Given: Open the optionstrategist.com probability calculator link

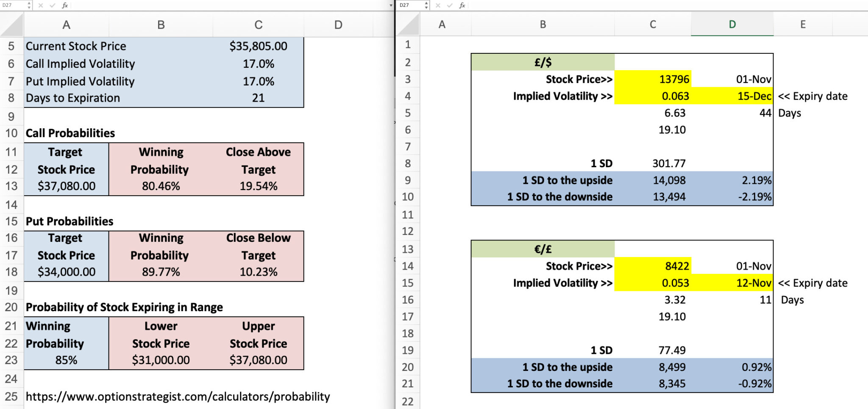Looking at the screenshot, I should click(x=178, y=397).
